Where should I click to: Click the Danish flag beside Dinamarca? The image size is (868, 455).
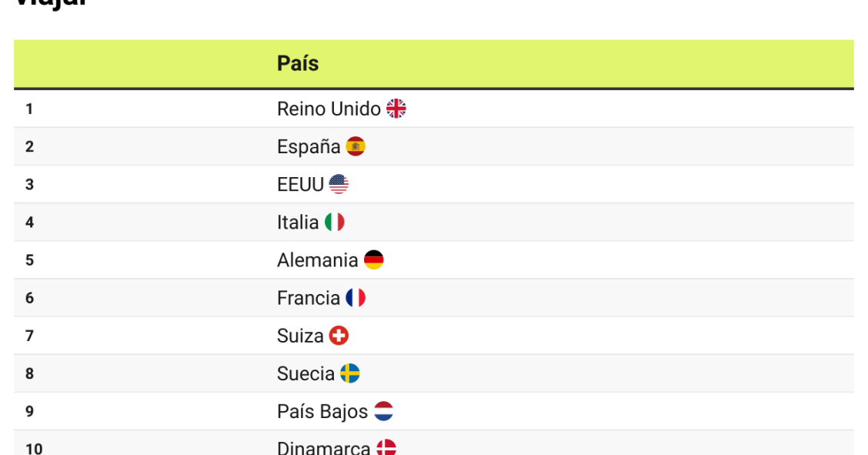click(x=386, y=448)
